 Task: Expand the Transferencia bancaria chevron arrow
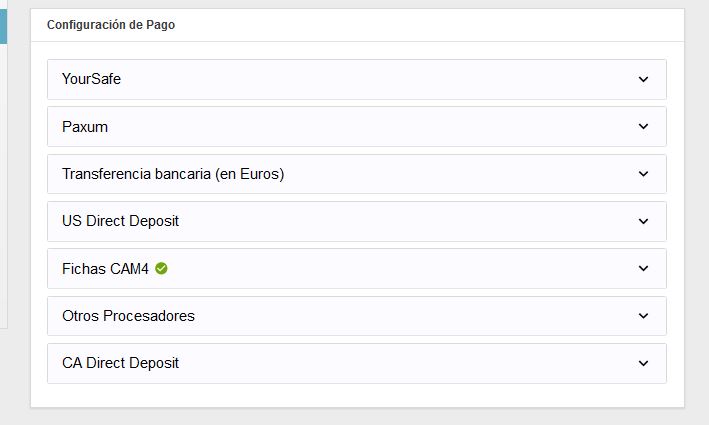(x=643, y=174)
